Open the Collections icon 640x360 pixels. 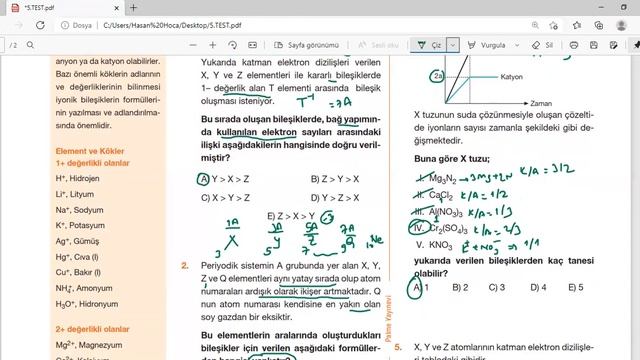599,25
